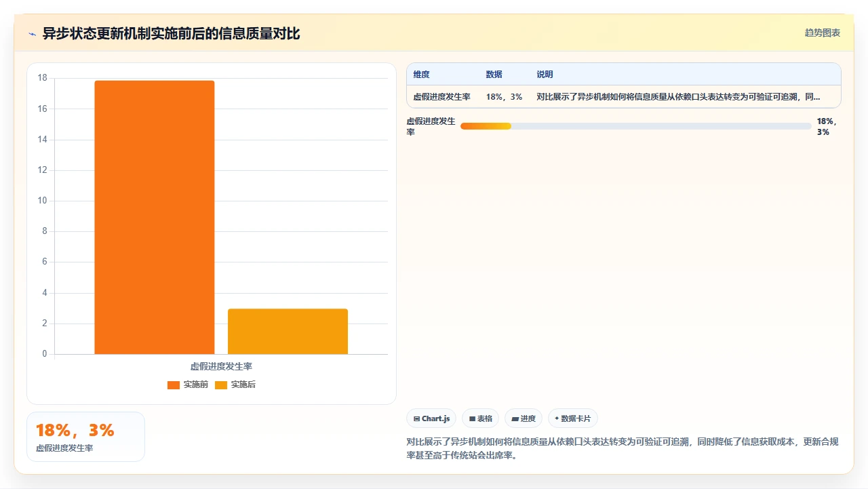The image size is (868, 489).
Task: Click the lightning icon beside the title
Action: coord(33,34)
